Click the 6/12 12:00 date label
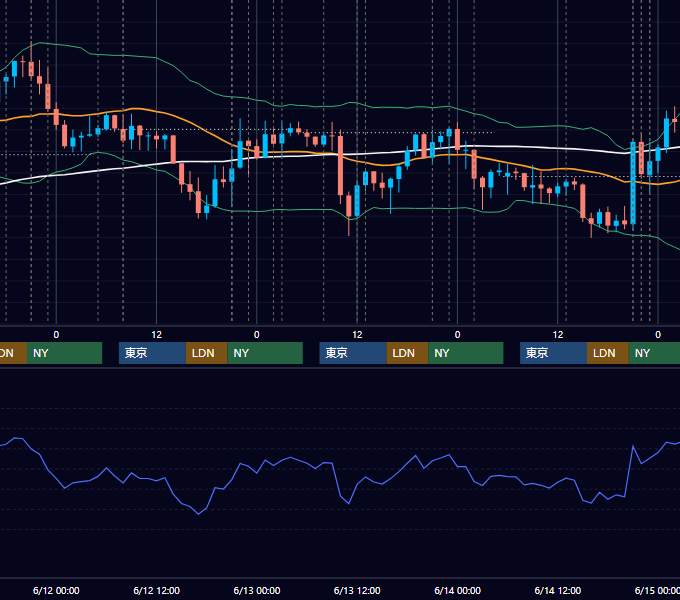Screen dimensions: 680x600 coord(157,590)
